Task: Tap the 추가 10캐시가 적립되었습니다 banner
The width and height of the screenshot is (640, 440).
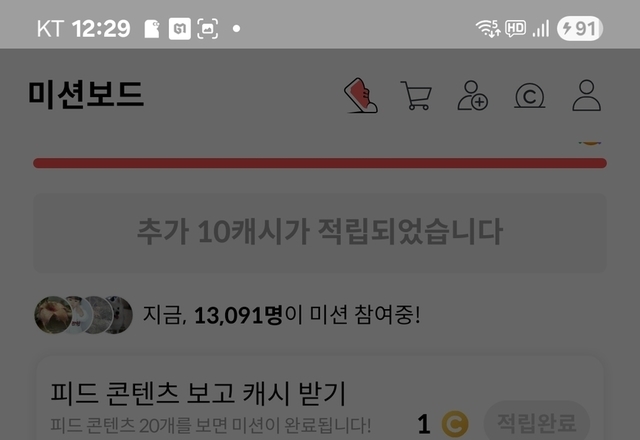Action: coord(320,233)
